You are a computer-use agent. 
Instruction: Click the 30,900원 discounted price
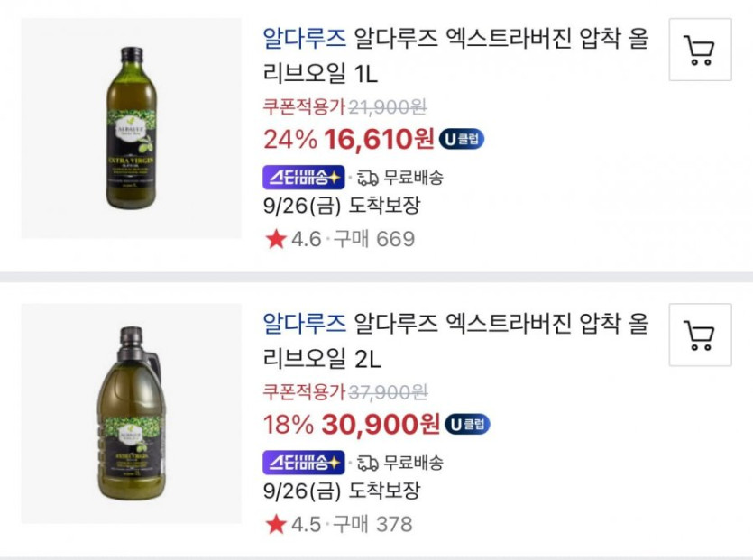point(381,424)
